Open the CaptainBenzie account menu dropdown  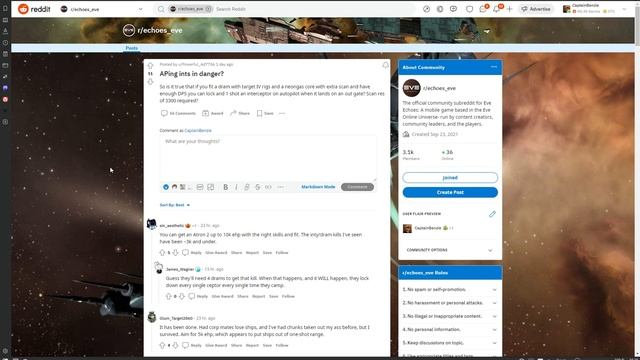[594, 9]
